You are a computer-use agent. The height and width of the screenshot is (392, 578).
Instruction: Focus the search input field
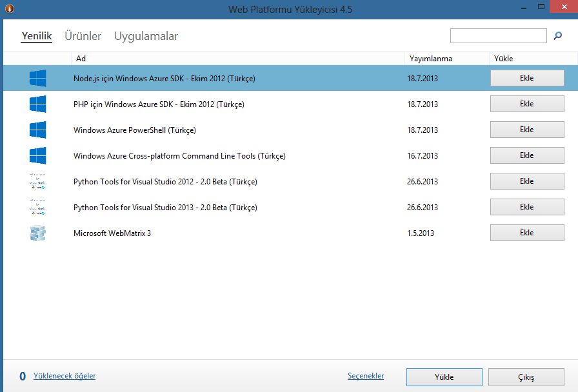coord(499,35)
